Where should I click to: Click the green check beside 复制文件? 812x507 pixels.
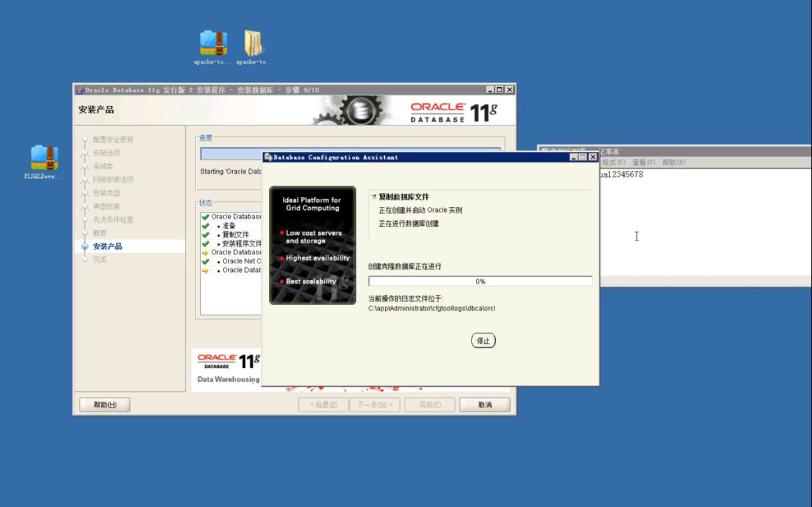pos(206,235)
